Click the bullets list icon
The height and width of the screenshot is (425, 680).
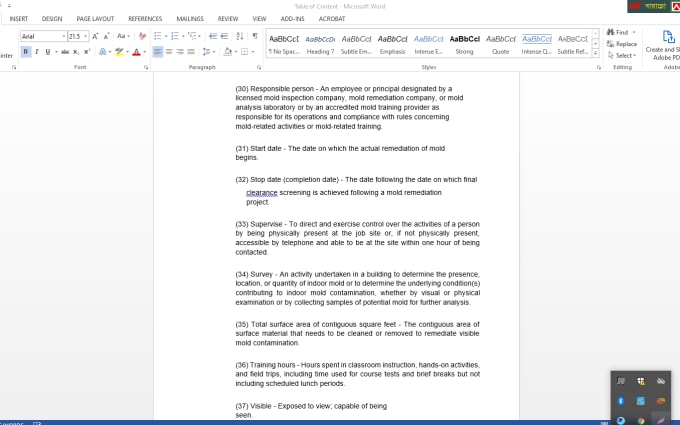tap(157, 36)
